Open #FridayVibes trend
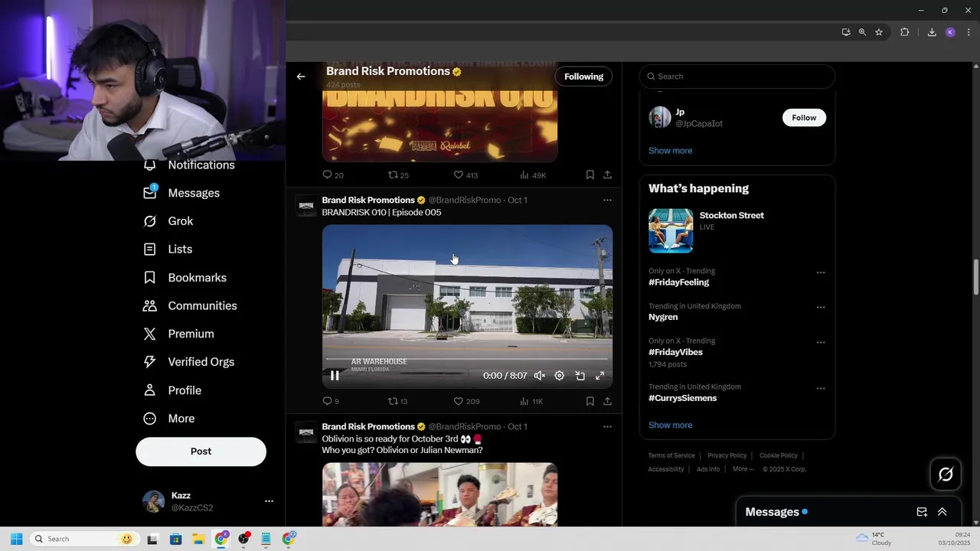This screenshot has height=551, width=980. coord(675,352)
